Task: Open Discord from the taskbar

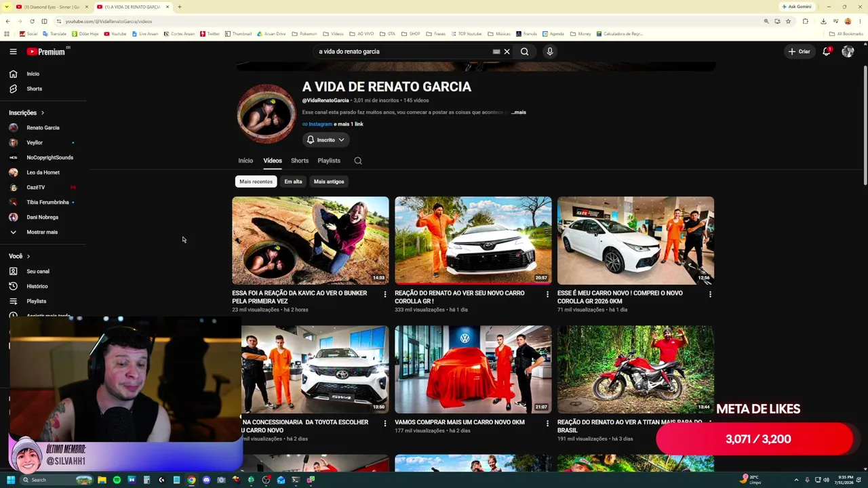Action: 206,480
